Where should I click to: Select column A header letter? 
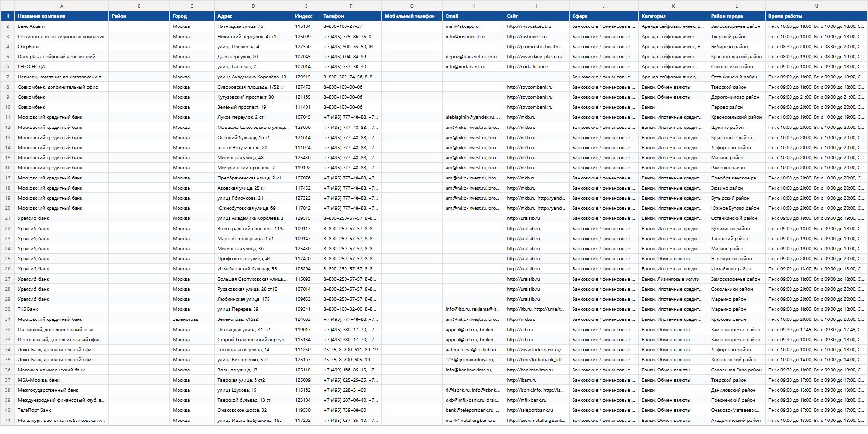pyautogui.click(x=62, y=6)
